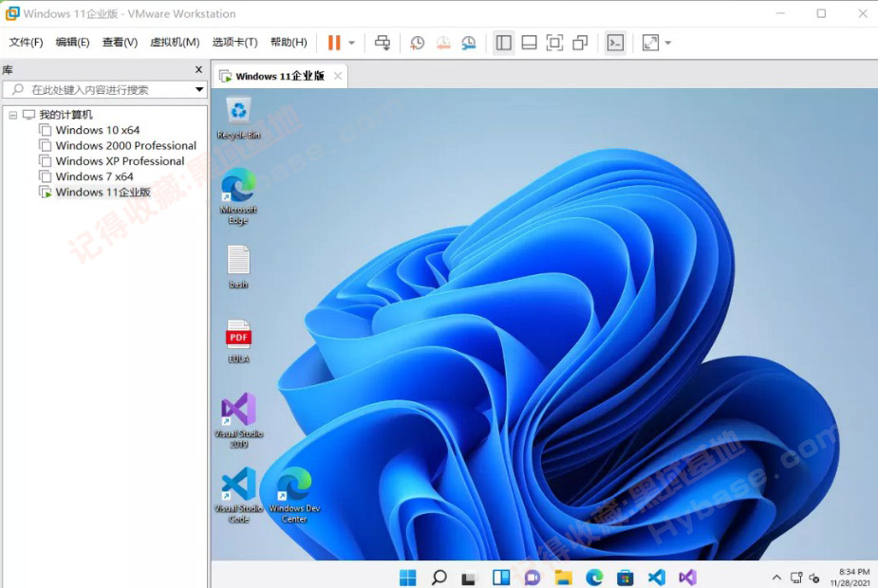
Task: Collapse the 我的计算机 tree node
Action: point(13,116)
